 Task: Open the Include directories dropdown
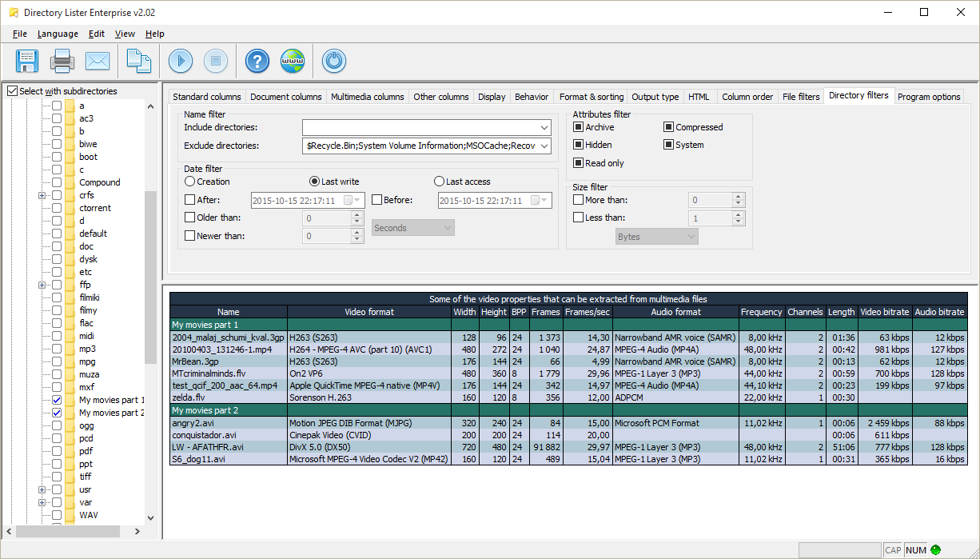[545, 127]
